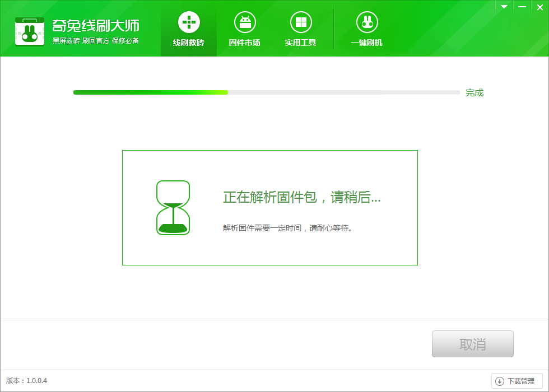Click the version text 版本：1.0.0.4
The image size is (549, 392).
click(27, 380)
